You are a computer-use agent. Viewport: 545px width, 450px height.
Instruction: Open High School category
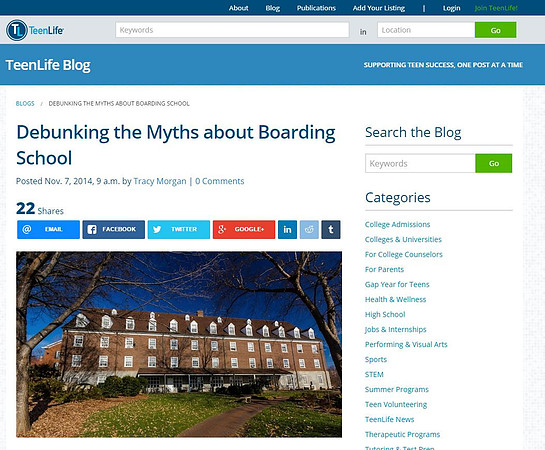385,314
